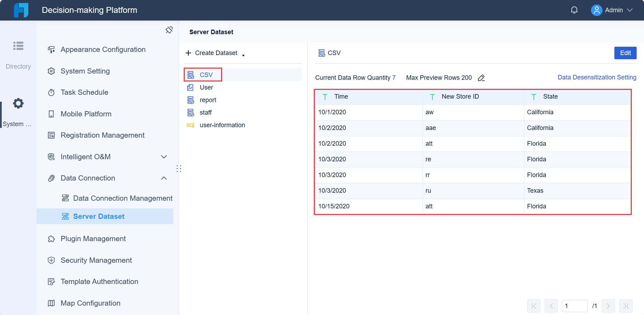Viewport: 644px width, 315px height.
Task: Select the report dataset
Action: (208, 100)
